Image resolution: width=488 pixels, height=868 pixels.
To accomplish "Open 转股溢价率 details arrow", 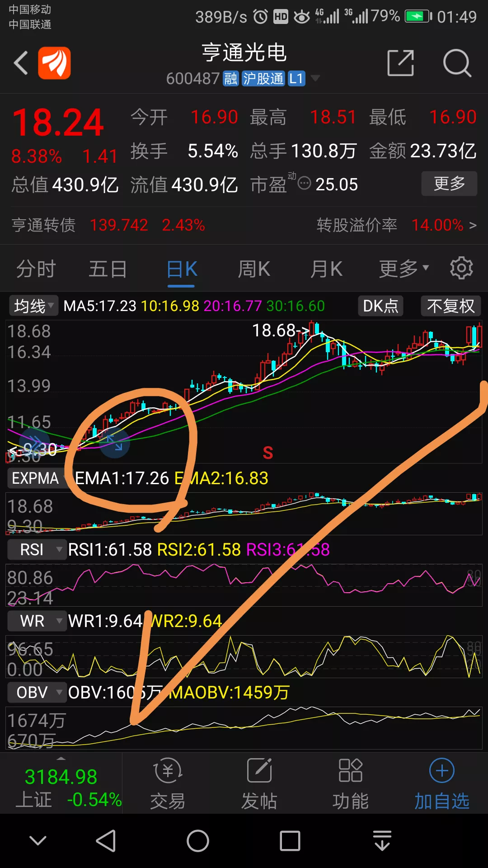I will click(473, 225).
